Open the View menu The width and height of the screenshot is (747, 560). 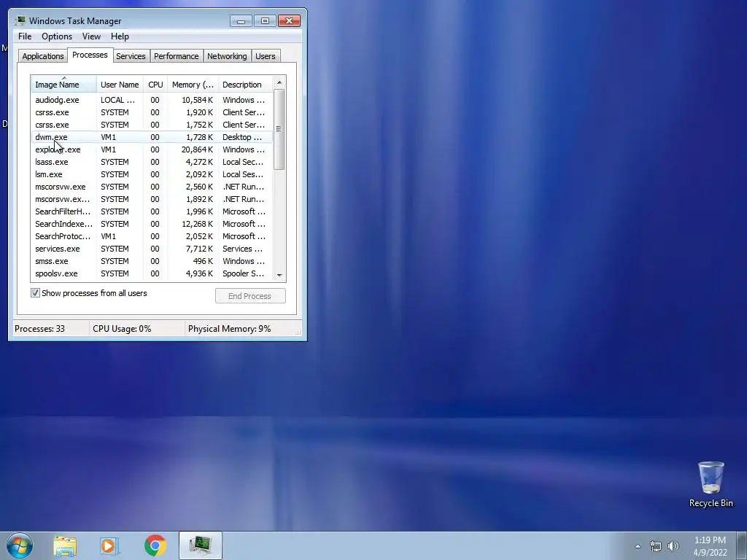[91, 36]
